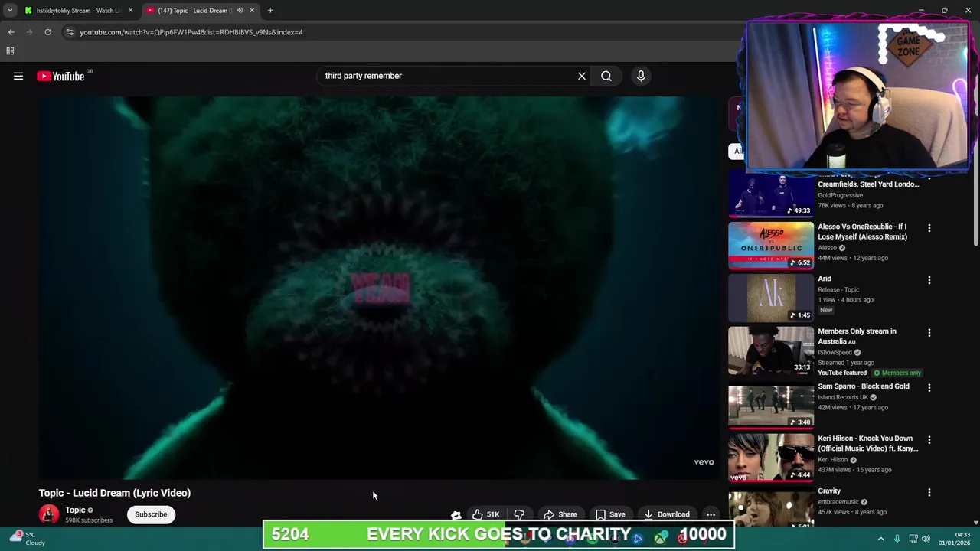980x551 pixels.
Task: Open the Topic channel avatar
Action: point(49,514)
